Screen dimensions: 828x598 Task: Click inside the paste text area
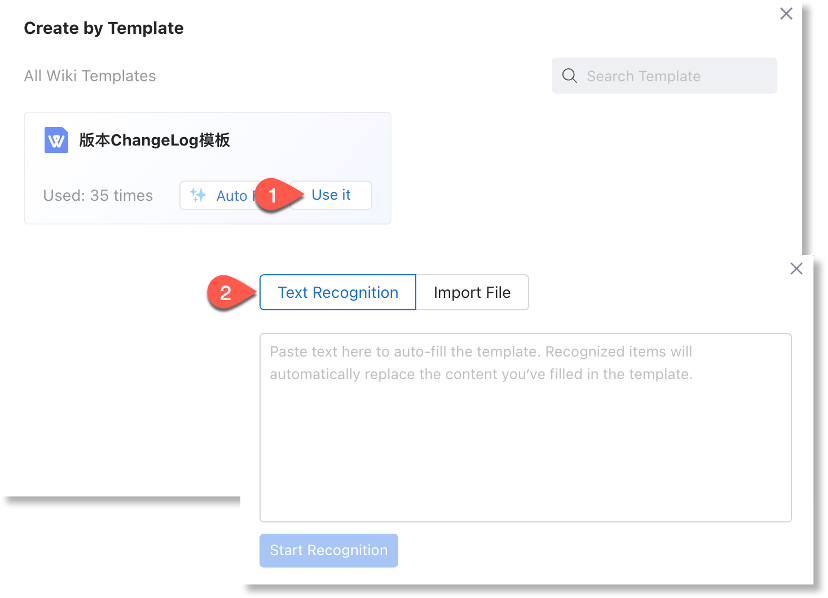coord(525,450)
